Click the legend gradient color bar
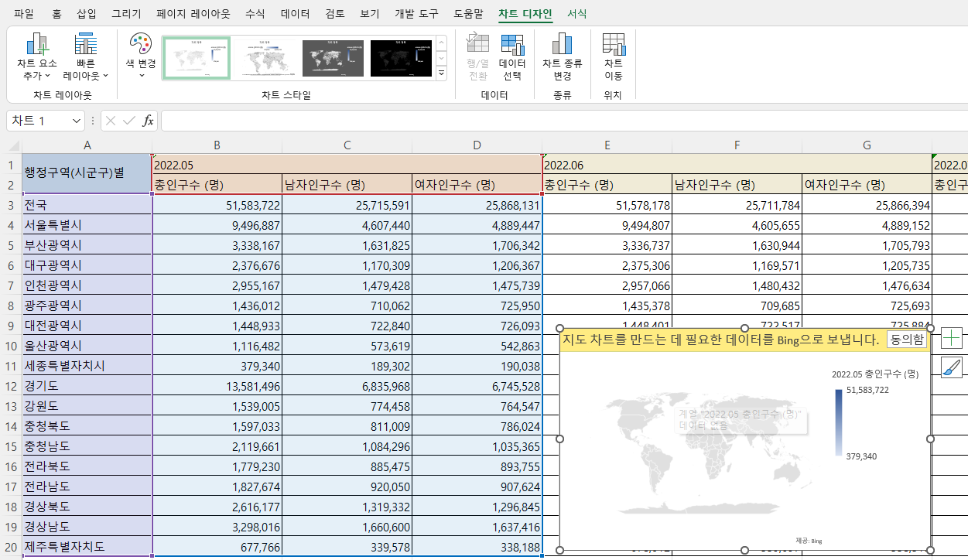 [x=839, y=422]
